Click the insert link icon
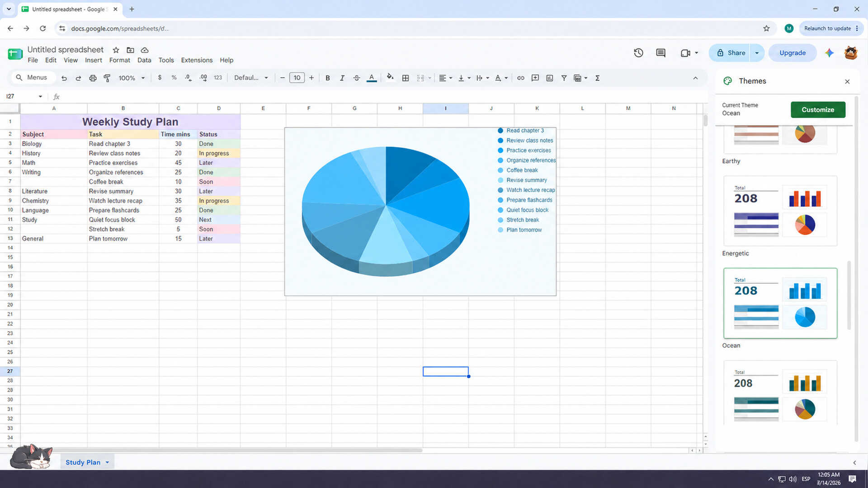 point(521,78)
